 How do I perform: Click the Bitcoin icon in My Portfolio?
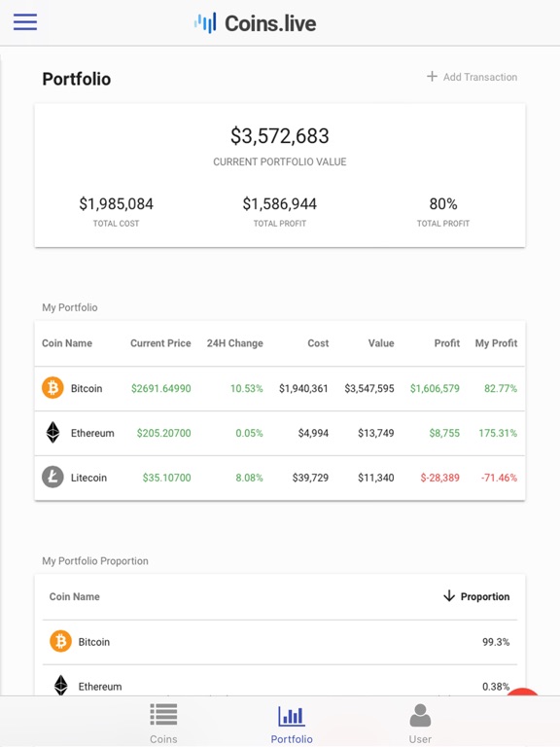click(x=52, y=388)
